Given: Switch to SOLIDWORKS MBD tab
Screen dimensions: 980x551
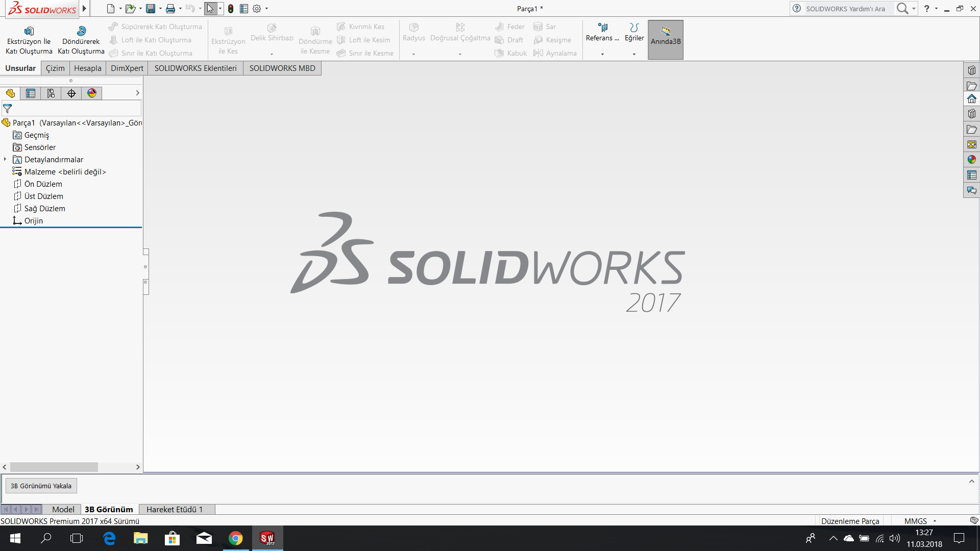Looking at the screenshot, I should [282, 68].
